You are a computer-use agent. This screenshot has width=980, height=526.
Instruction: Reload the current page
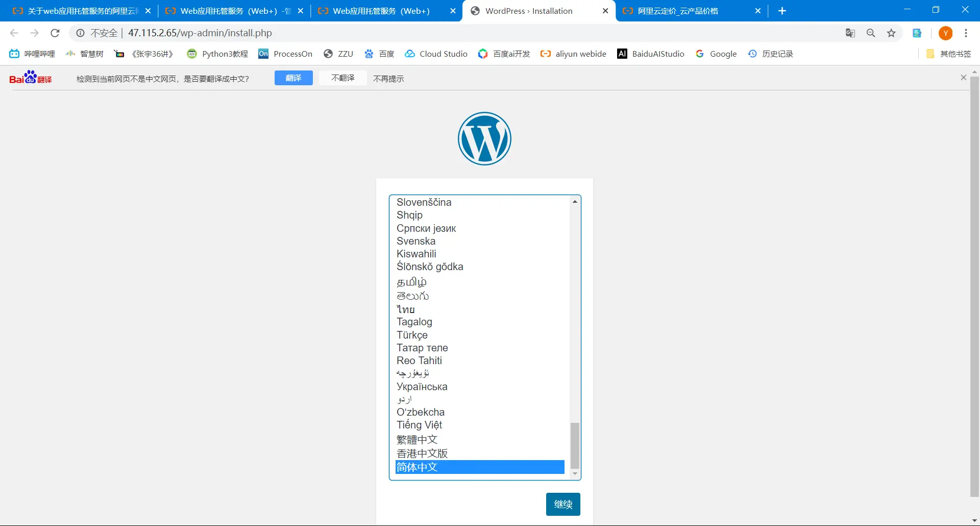point(55,33)
